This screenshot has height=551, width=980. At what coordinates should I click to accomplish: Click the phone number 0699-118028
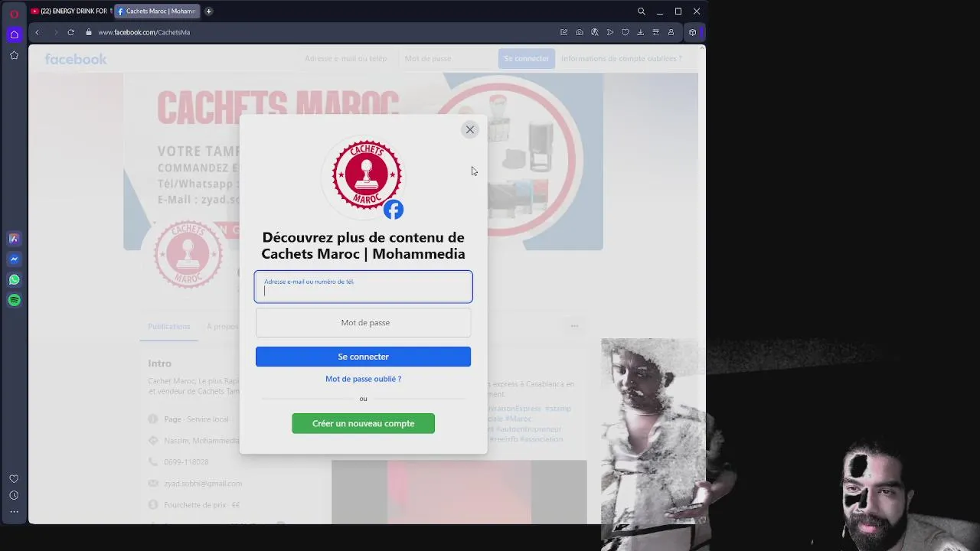(x=186, y=462)
